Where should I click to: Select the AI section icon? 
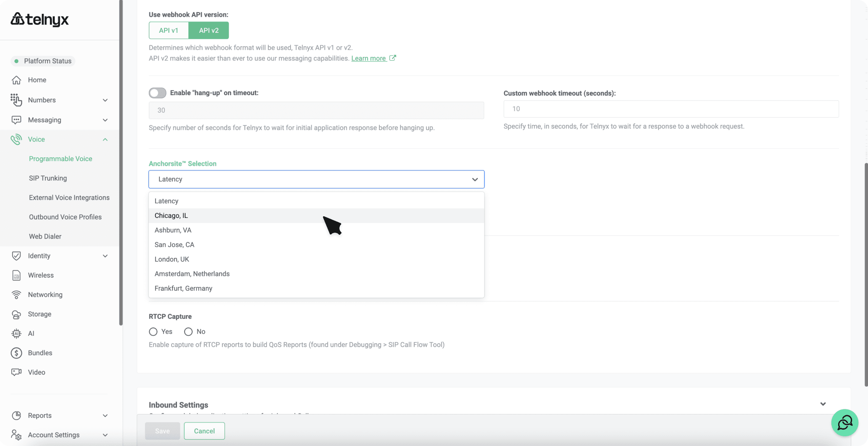(x=16, y=333)
